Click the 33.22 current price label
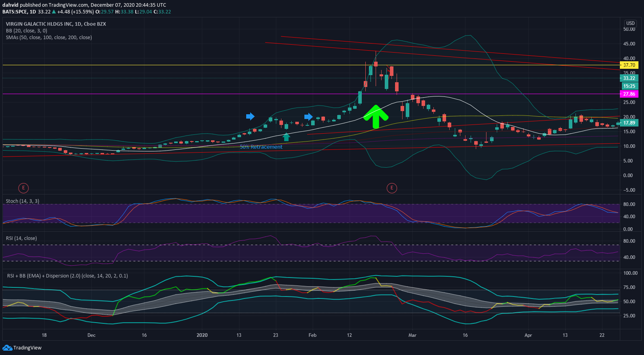This screenshot has width=644, height=355. click(629, 78)
